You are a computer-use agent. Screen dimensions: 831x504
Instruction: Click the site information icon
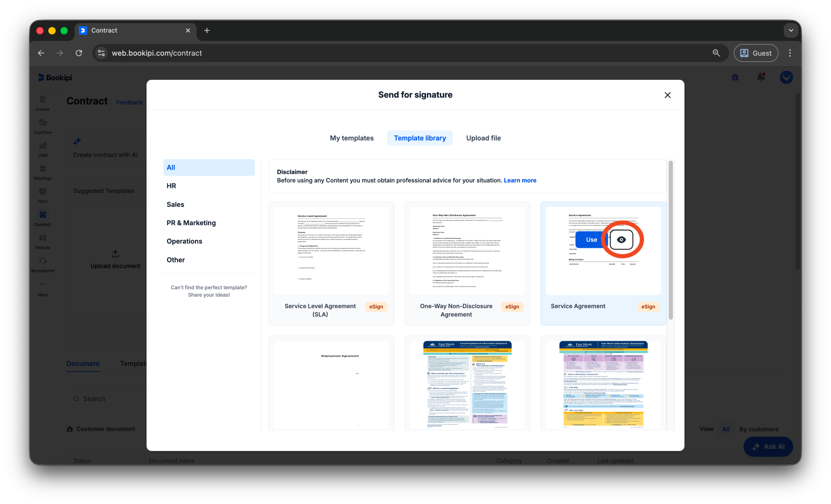click(x=102, y=53)
